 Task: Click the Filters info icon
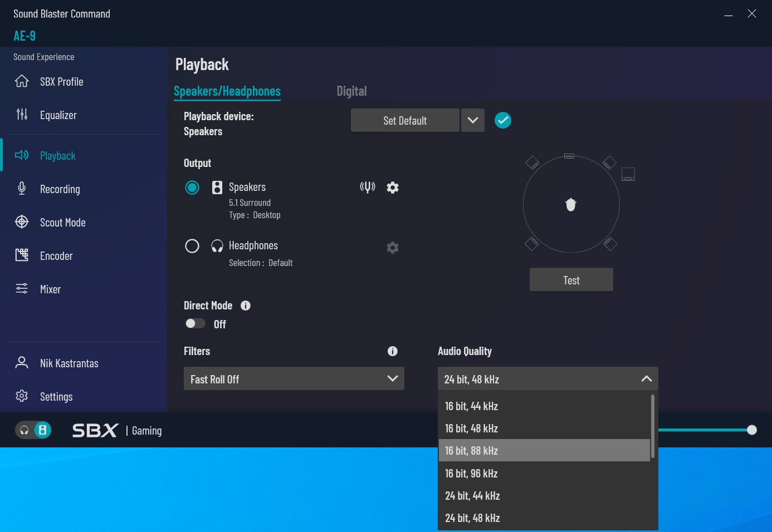[x=393, y=351]
